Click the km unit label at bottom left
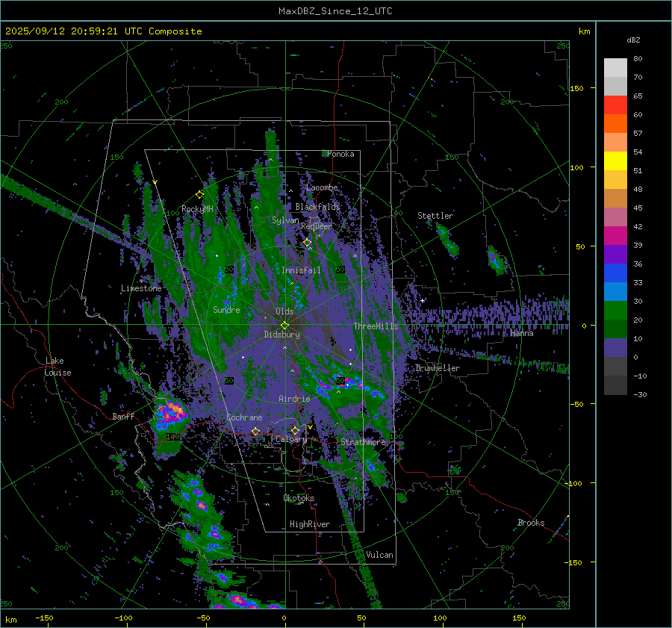Screen dimensions: 672x628 pos(10,620)
